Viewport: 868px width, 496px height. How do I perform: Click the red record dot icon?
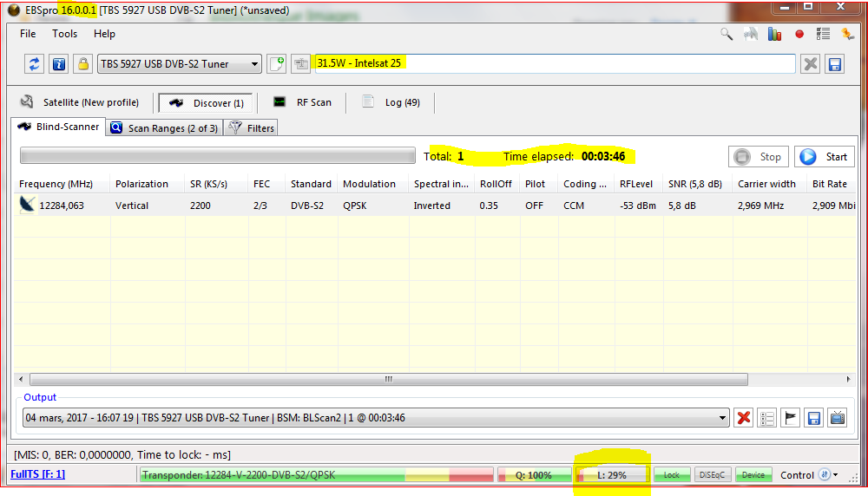point(799,35)
